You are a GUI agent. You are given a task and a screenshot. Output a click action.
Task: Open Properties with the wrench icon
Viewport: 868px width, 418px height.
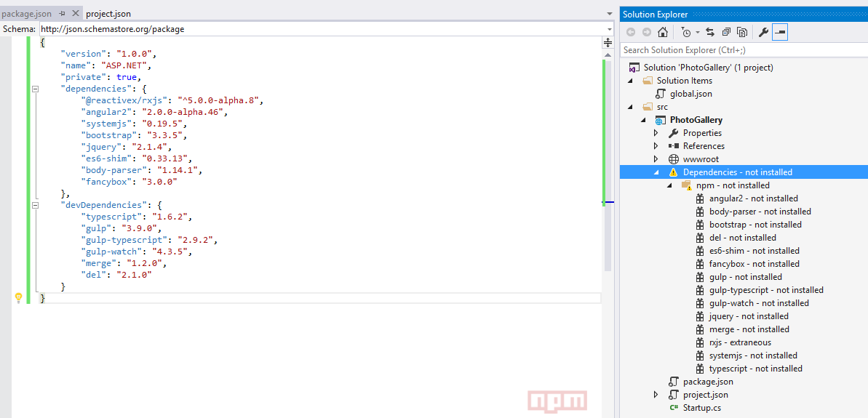763,32
